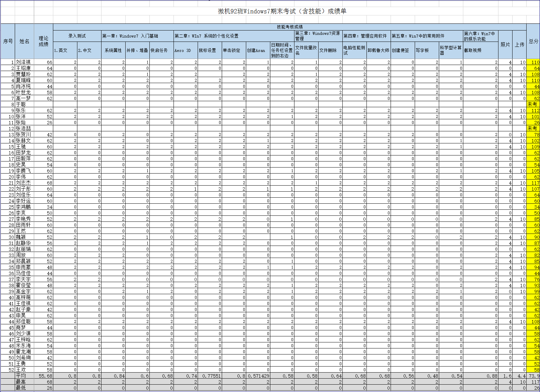
Task: Click the 第一章: Windows7 入门基础 header
Action: point(137,36)
